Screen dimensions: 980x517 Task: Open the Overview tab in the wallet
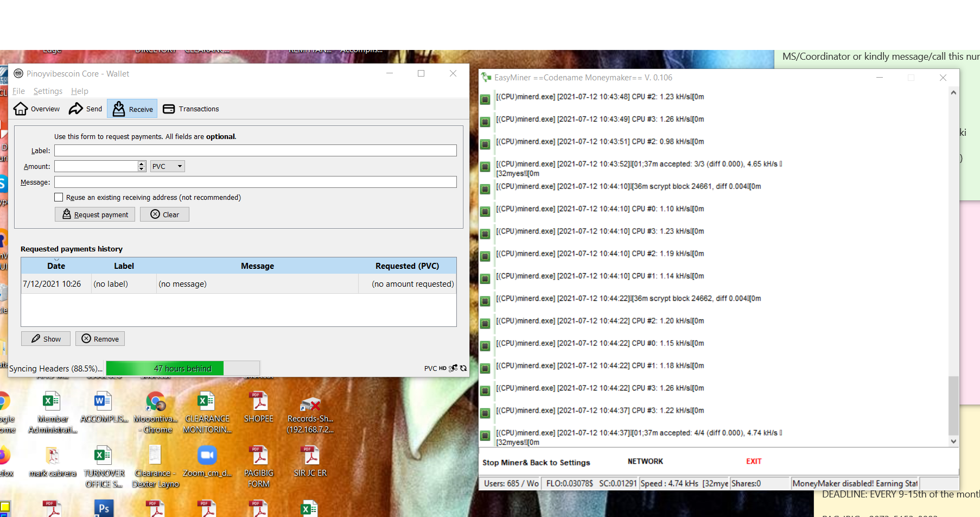pyautogui.click(x=37, y=109)
